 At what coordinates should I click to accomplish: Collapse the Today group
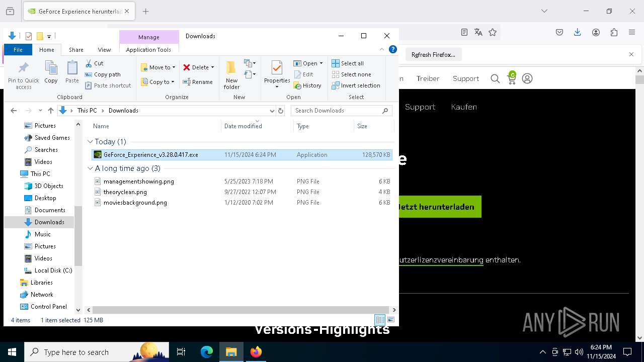(x=91, y=142)
